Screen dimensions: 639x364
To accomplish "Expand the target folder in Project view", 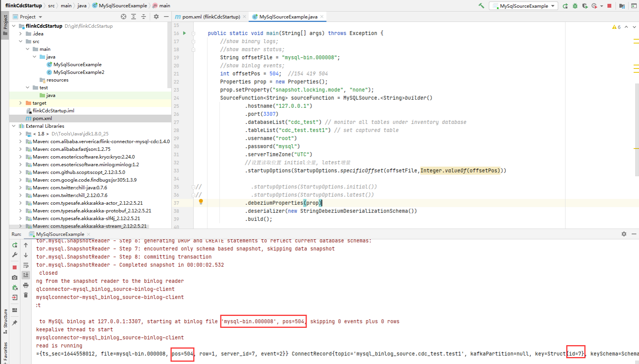I will coord(20,103).
